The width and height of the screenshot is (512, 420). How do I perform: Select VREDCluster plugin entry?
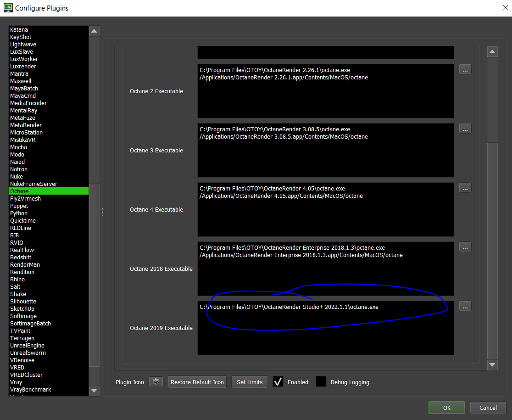(x=48, y=375)
